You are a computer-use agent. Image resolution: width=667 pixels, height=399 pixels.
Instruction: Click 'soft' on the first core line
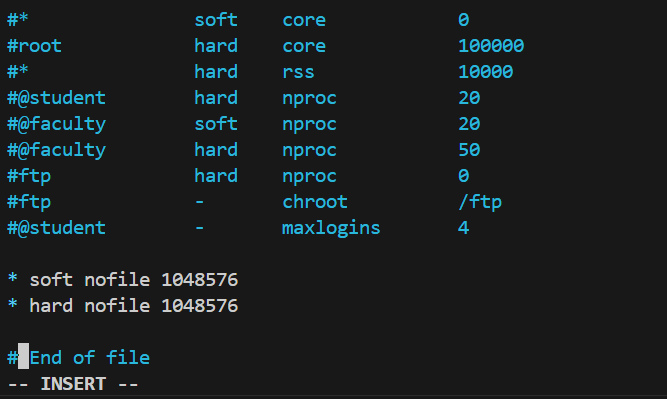tap(216, 20)
